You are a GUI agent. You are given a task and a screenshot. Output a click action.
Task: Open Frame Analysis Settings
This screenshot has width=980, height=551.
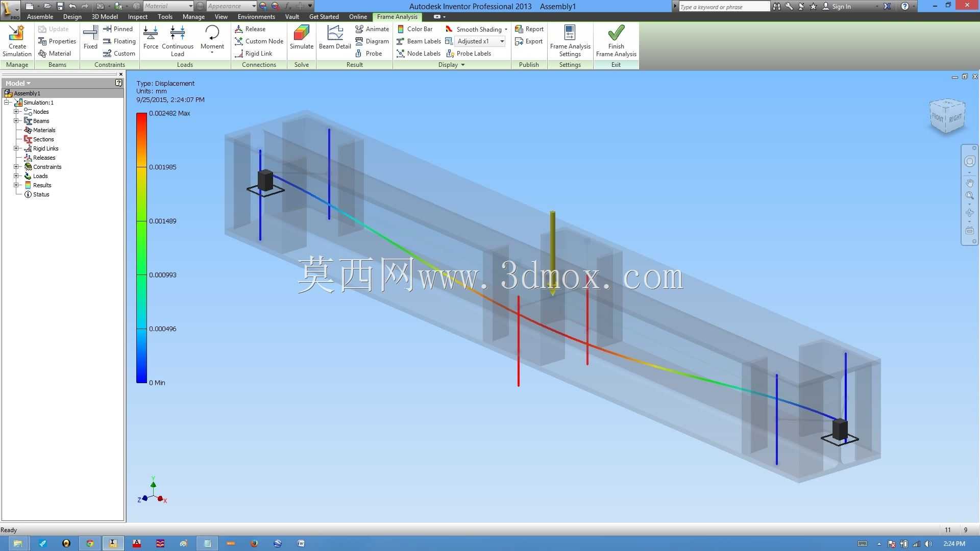pyautogui.click(x=570, y=40)
